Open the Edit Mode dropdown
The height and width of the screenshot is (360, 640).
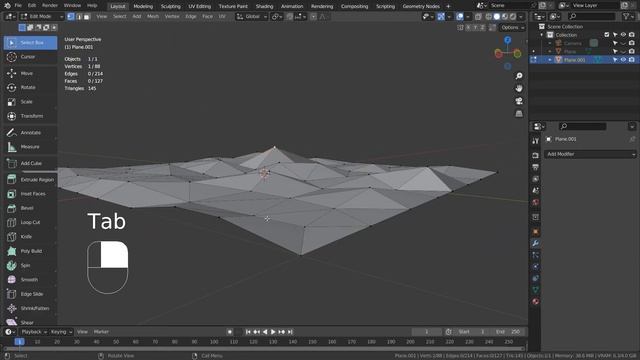41,17
